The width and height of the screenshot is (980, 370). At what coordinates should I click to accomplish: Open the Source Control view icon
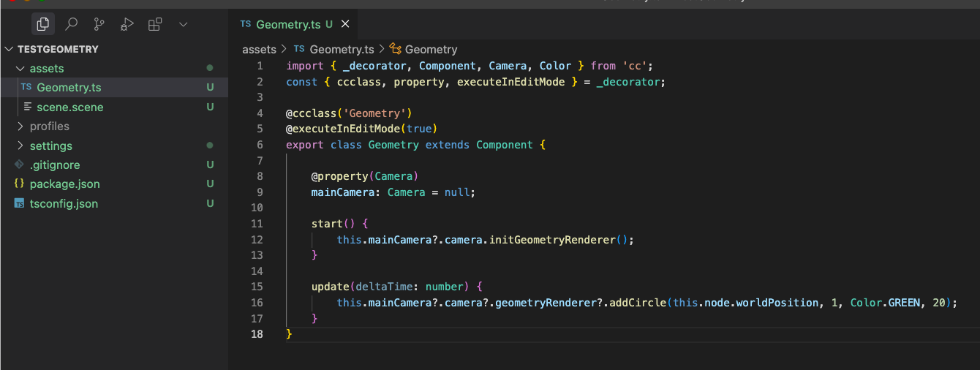[x=99, y=24]
